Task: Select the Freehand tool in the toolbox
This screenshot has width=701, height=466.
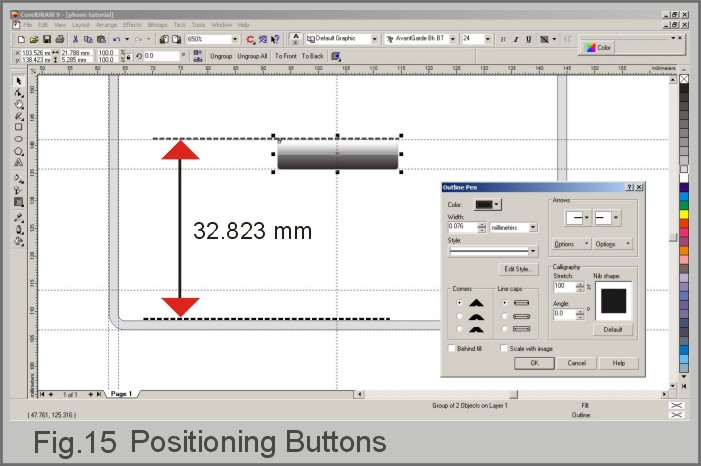Action: (x=18, y=116)
